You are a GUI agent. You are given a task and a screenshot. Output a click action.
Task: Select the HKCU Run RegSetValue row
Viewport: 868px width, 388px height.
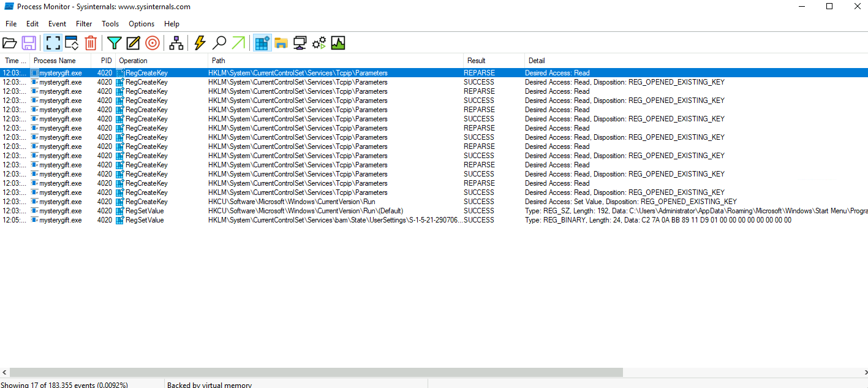pos(305,211)
